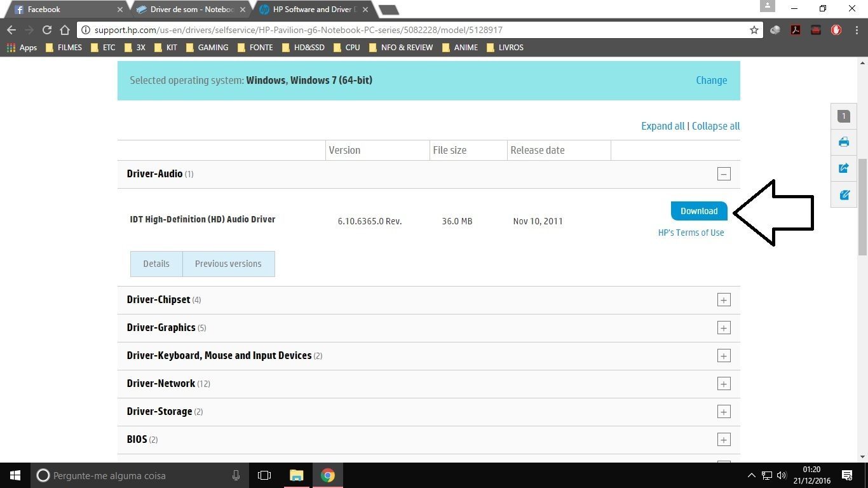Show hidden system tray icons
The height and width of the screenshot is (488, 868).
point(752,475)
